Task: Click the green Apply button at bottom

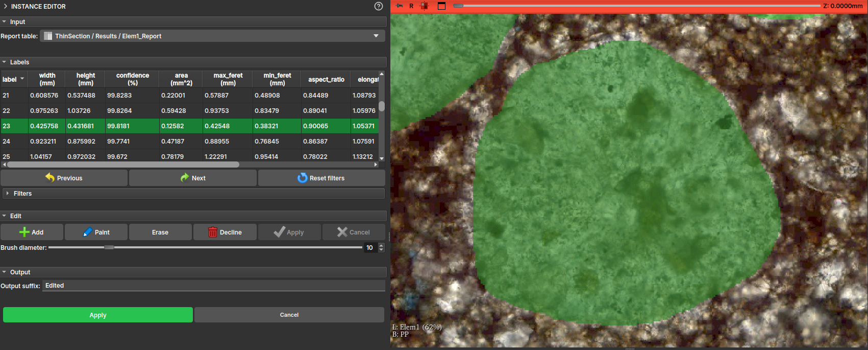Action: coord(98,315)
